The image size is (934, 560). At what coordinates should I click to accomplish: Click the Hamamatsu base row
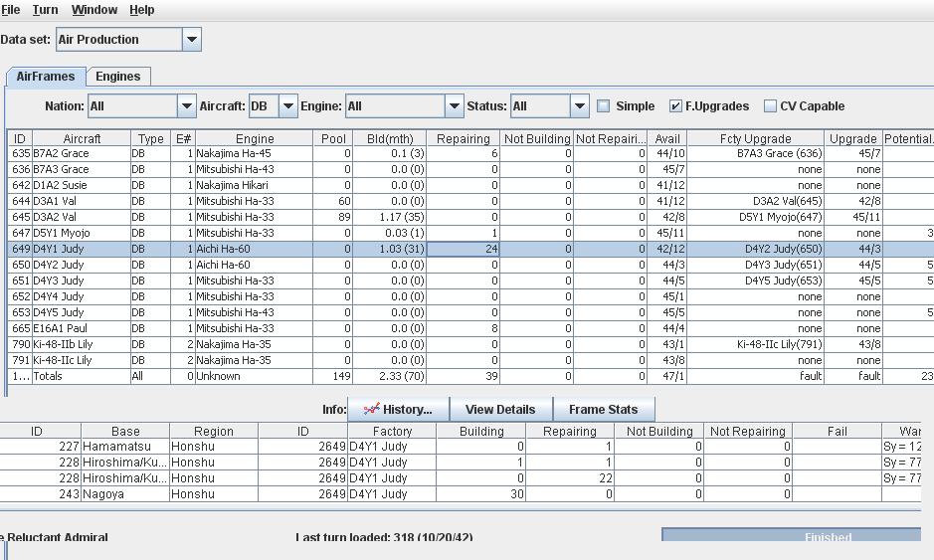(x=461, y=447)
